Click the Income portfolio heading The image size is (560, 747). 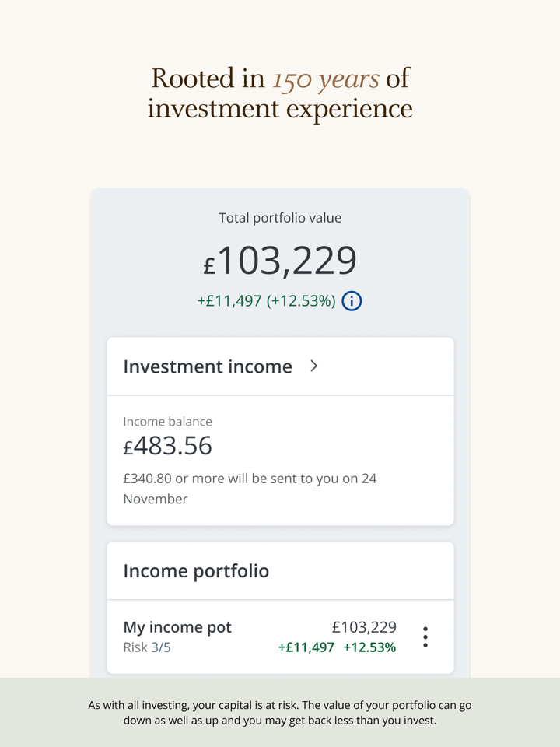click(x=196, y=571)
